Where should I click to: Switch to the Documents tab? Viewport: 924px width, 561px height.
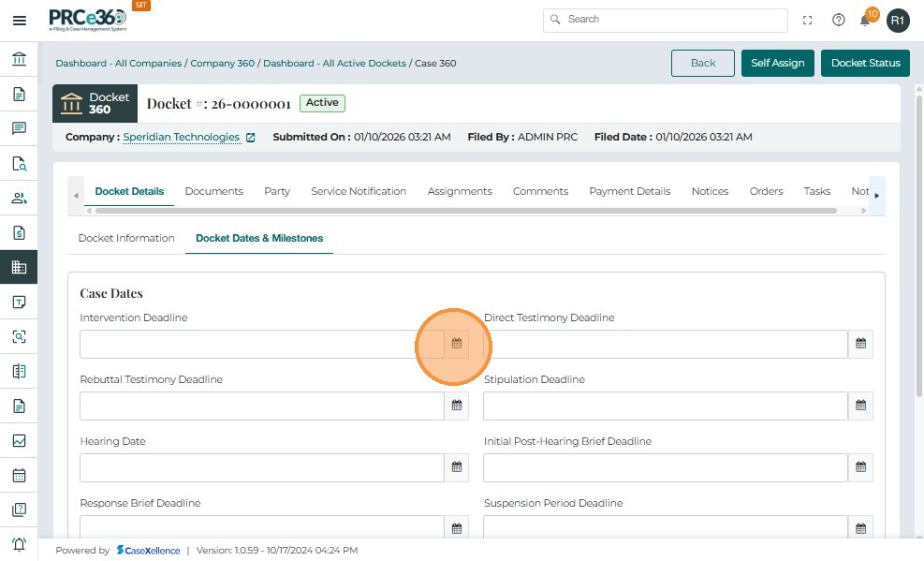click(x=213, y=191)
